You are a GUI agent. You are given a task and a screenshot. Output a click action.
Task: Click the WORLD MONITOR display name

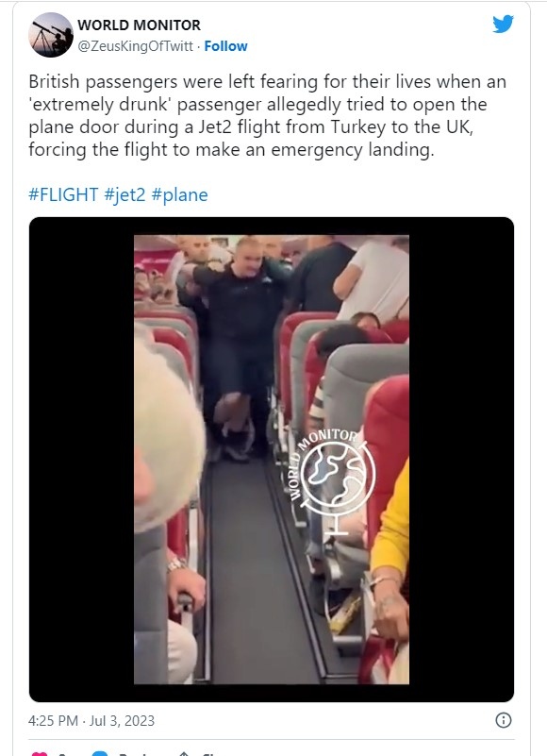(x=139, y=25)
